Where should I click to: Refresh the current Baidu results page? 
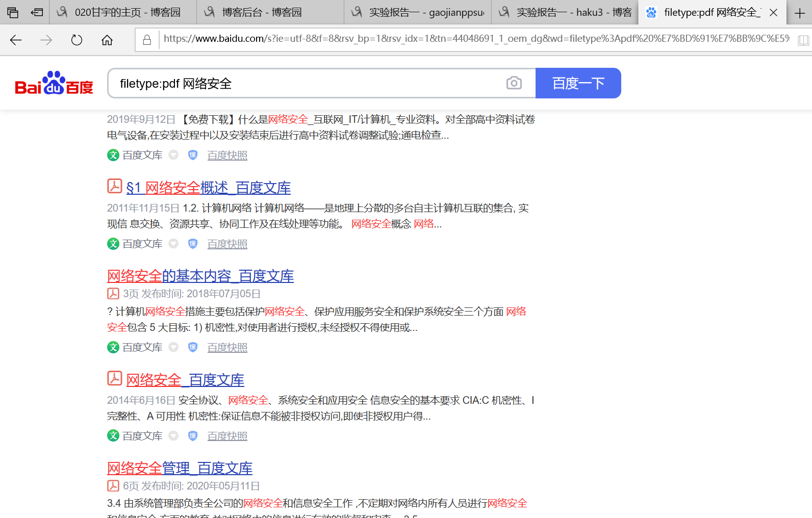(x=77, y=40)
